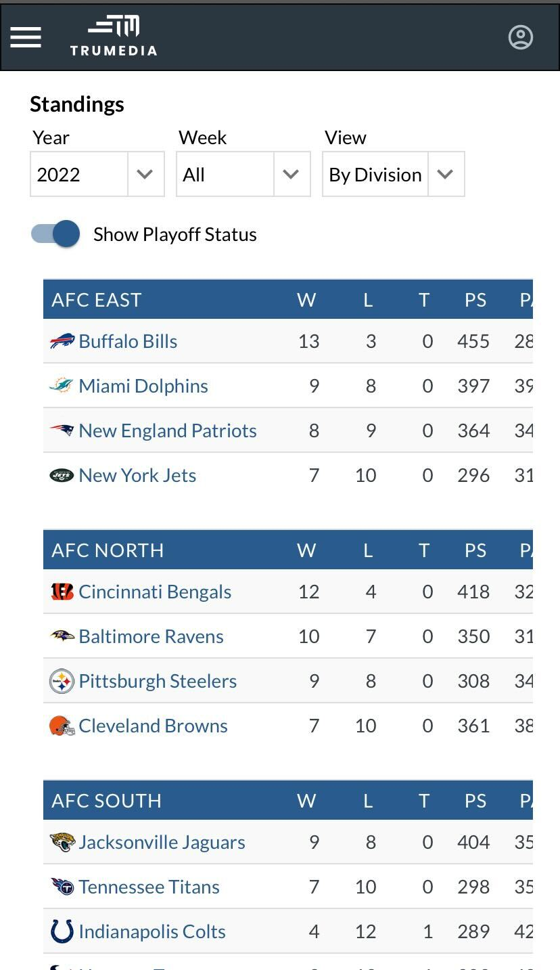This screenshot has width=560, height=970.
Task: Click the Indianapolis Colts horseshoe logo
Action: click(62, 931)
